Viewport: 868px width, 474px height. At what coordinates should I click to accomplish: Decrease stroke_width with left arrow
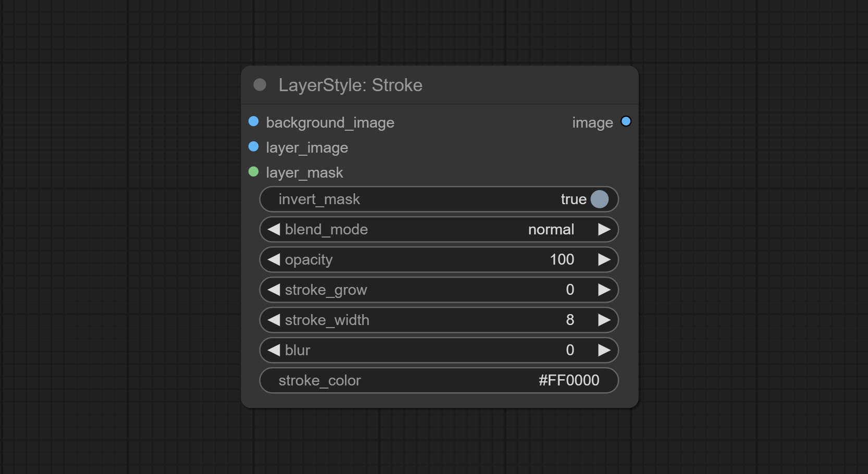(274, 320)
